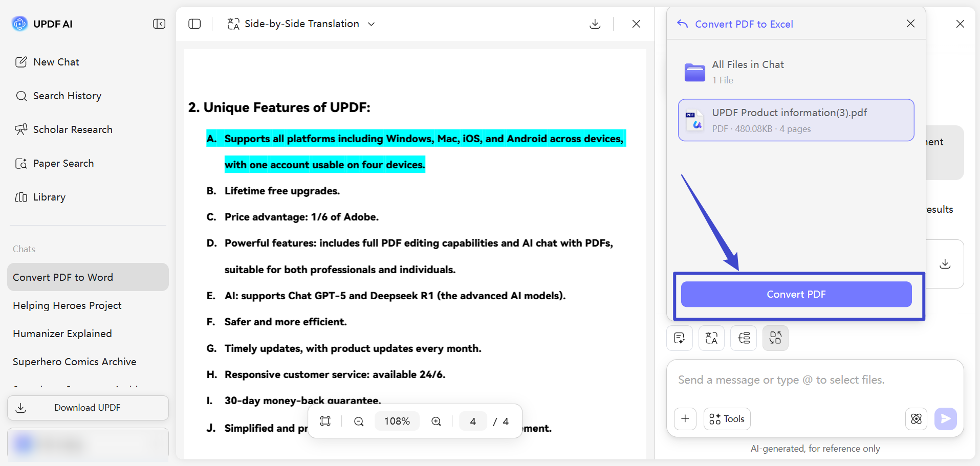Click heading '2. Unique Features of UPDF:'
The height and width of the screenshot is (466, 980).
(279, 107)
